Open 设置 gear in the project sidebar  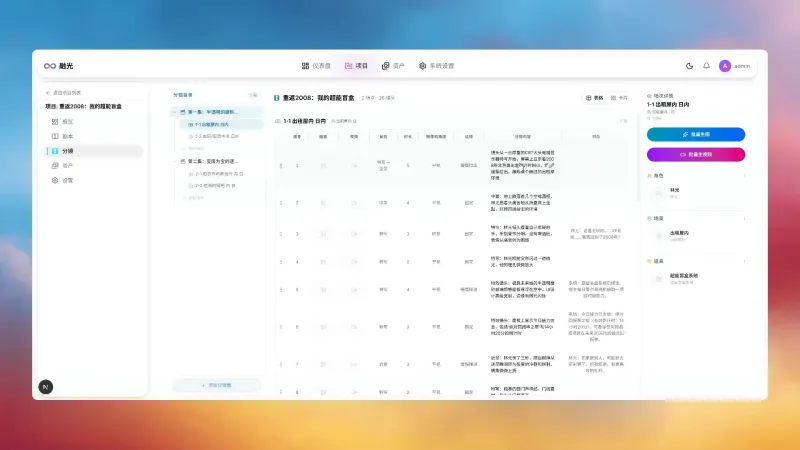pyautogui.click(x=67, y=180)
